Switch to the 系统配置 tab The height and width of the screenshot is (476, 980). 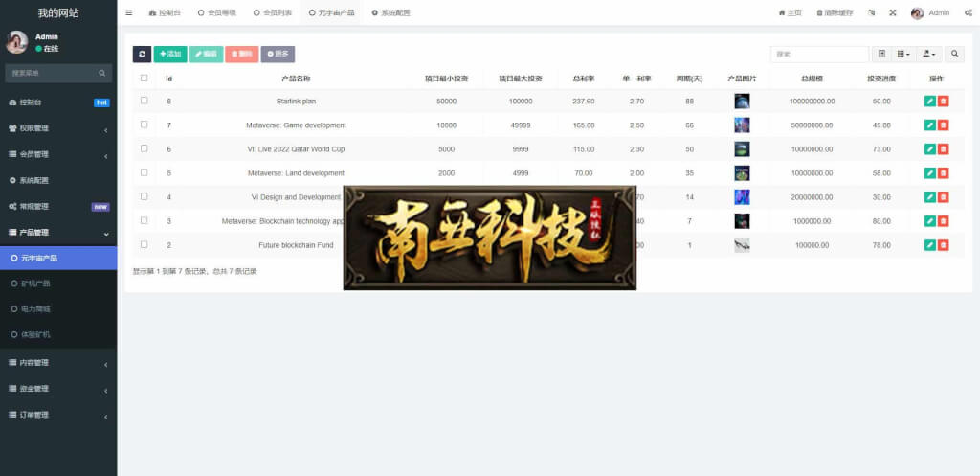390,12
